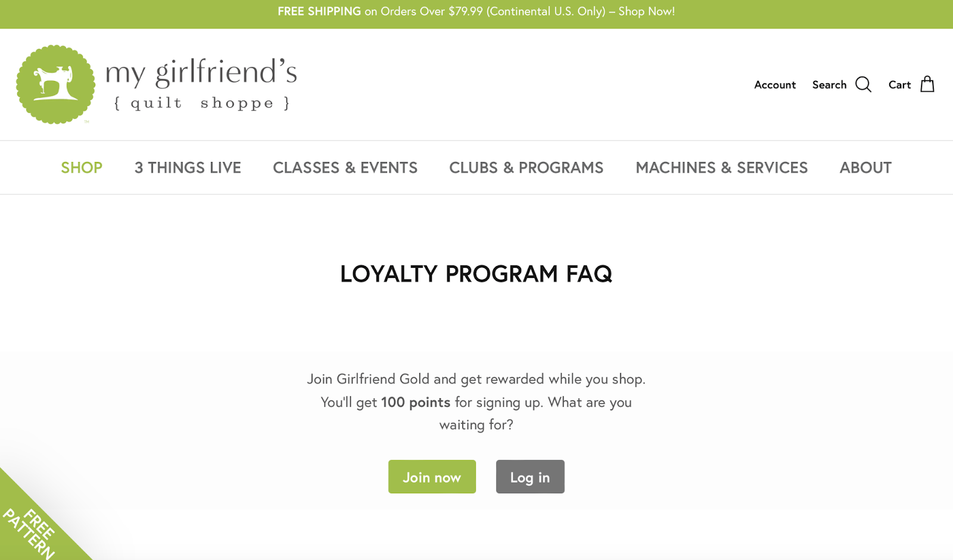Open the Account page link

tap(775, 85)
